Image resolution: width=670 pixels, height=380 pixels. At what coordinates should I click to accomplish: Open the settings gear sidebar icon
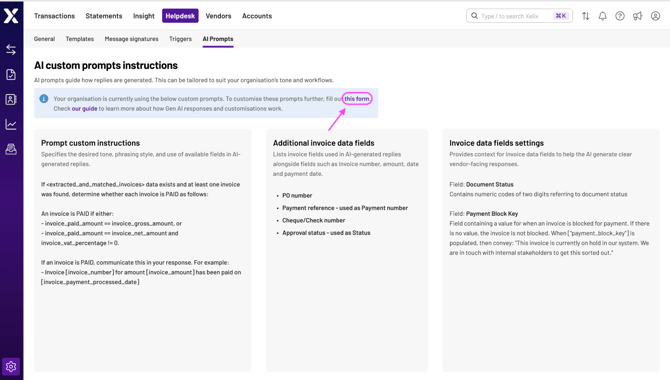click(11, 366)
